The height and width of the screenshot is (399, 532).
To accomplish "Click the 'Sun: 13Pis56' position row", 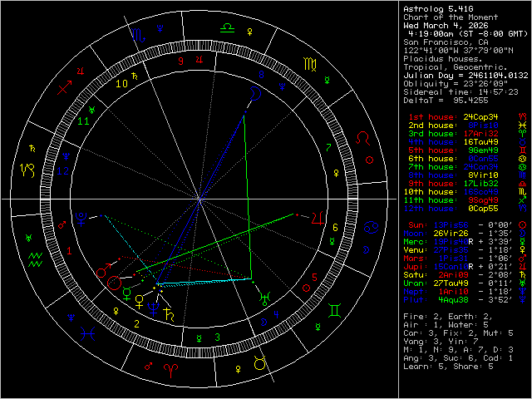I will point(468,224).
